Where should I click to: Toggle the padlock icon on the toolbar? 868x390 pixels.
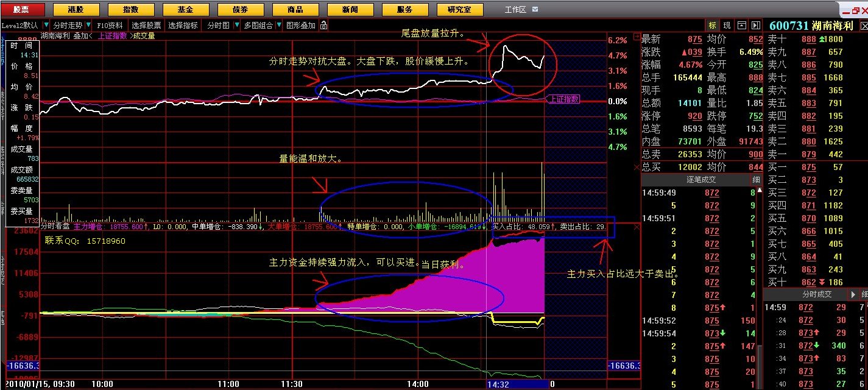[x=323, y=26]
